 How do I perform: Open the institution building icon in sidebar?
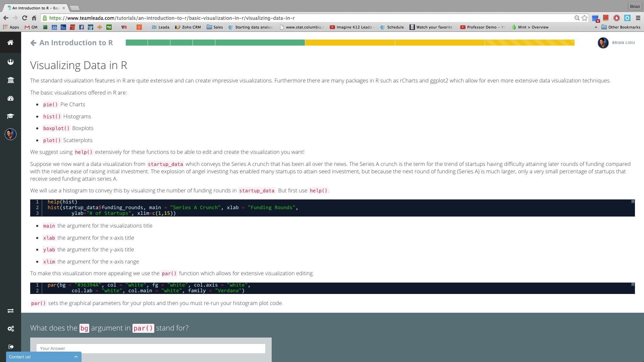click(x=10, y=80)
